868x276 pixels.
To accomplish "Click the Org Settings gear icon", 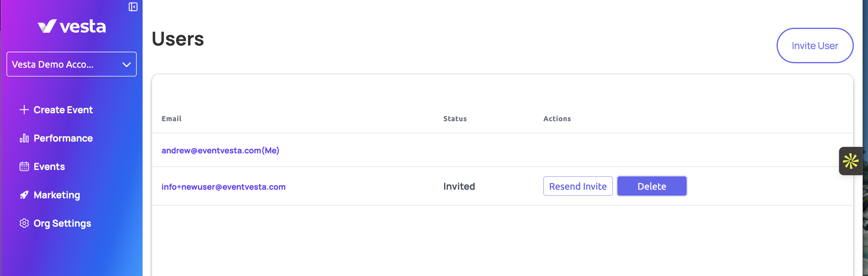I will tap(24, 223).
